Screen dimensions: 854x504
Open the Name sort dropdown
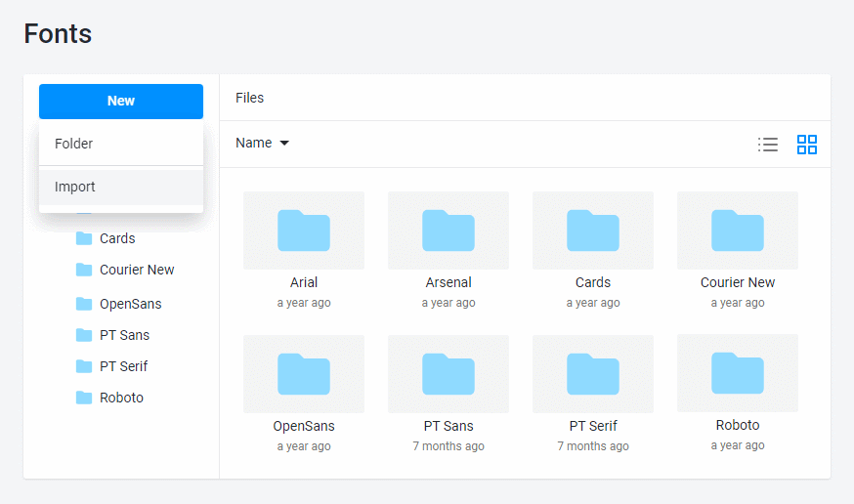click(x=262, y=144)
